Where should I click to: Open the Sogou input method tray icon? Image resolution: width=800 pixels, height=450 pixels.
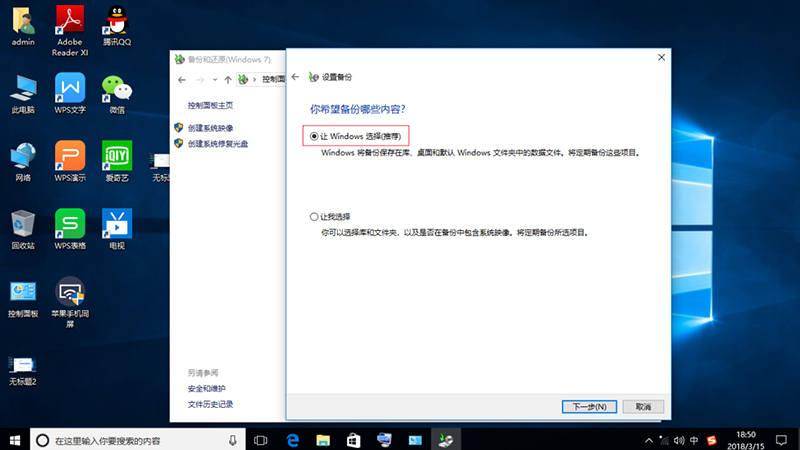coord(711,440)
